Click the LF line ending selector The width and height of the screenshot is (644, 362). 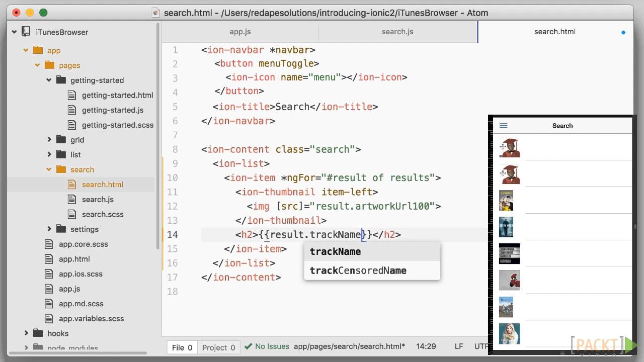tap(459, 346)
